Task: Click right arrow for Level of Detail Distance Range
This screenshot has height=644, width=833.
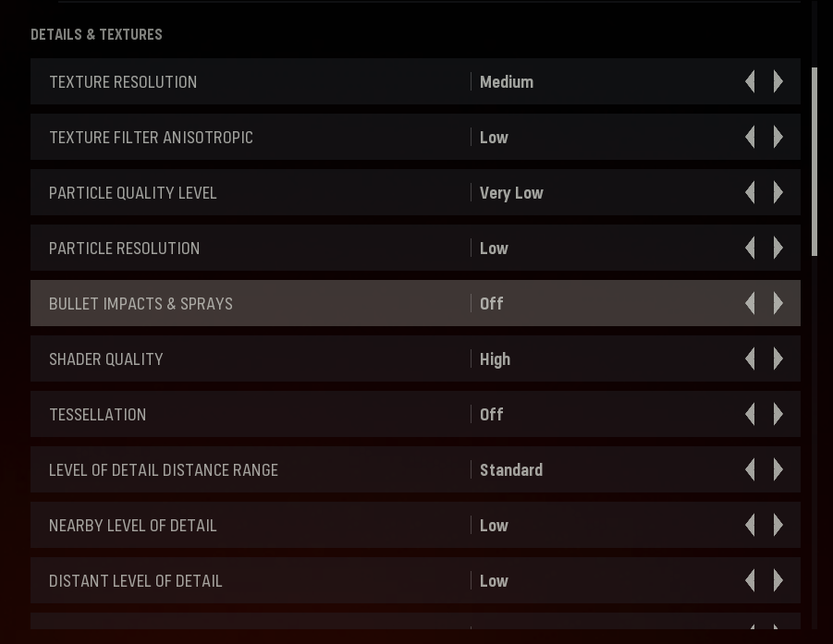Action: [778, 469]
